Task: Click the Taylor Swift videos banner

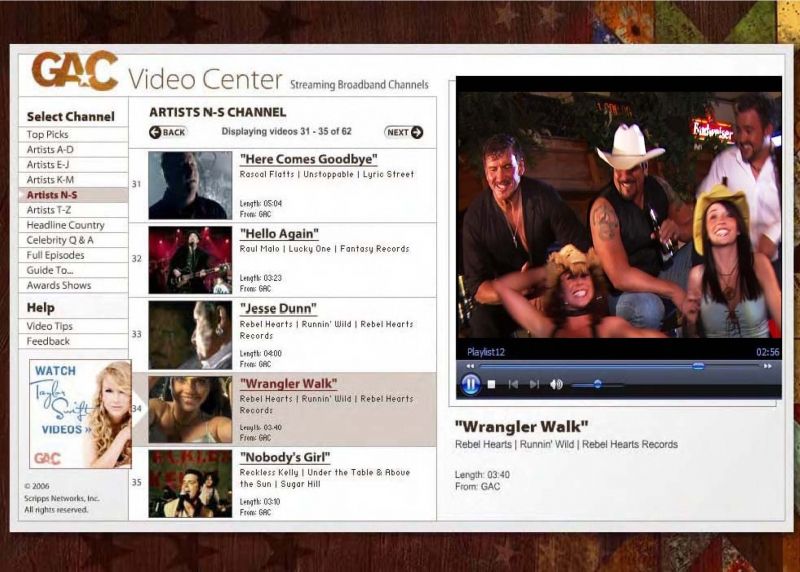Action: pyautogui.click(x=80, y=414)
